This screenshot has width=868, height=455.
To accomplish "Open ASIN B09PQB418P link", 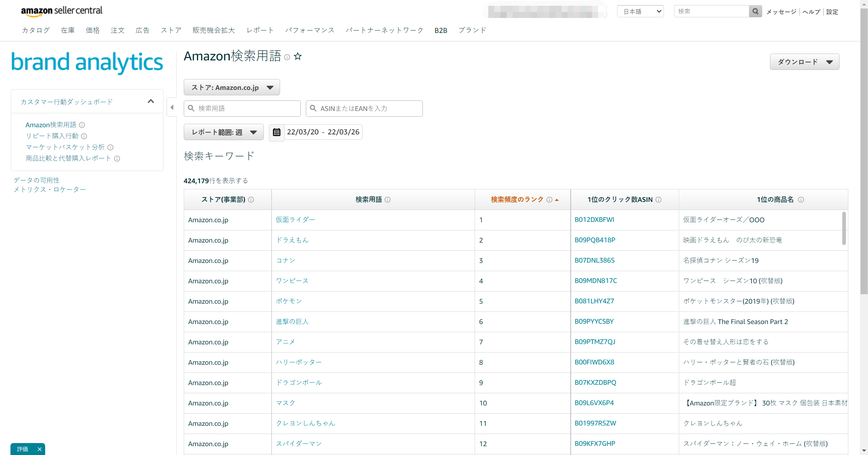I will click(595, 240).
